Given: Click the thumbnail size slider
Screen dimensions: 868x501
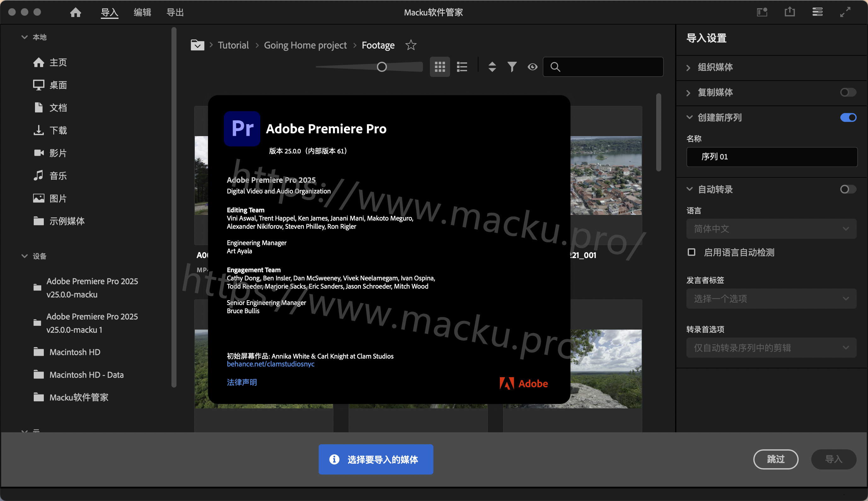Looking at the screenshot, I should (x=369, y=67).
